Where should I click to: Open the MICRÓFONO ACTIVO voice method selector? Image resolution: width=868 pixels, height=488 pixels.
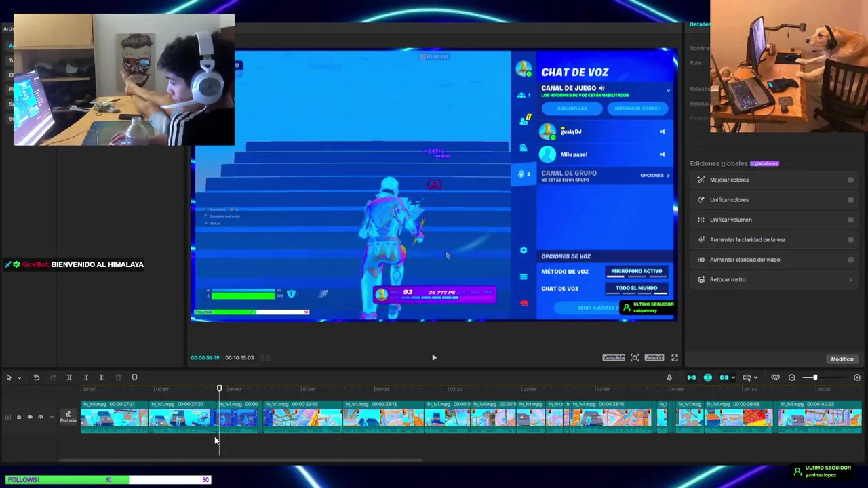(636, 271)
